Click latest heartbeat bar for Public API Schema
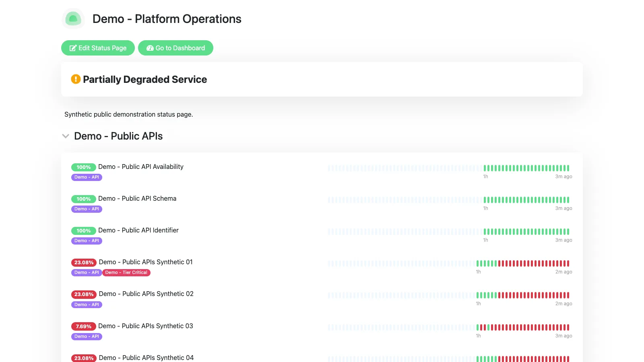This screenshot has width=644, height=362. 568,200
